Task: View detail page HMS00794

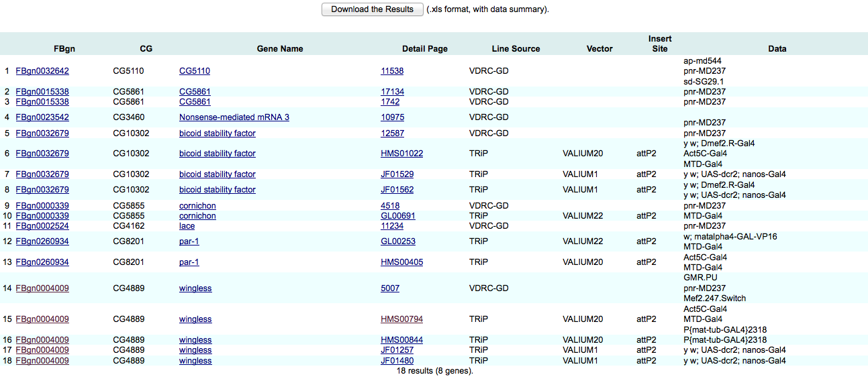Action: coord(402,319)
